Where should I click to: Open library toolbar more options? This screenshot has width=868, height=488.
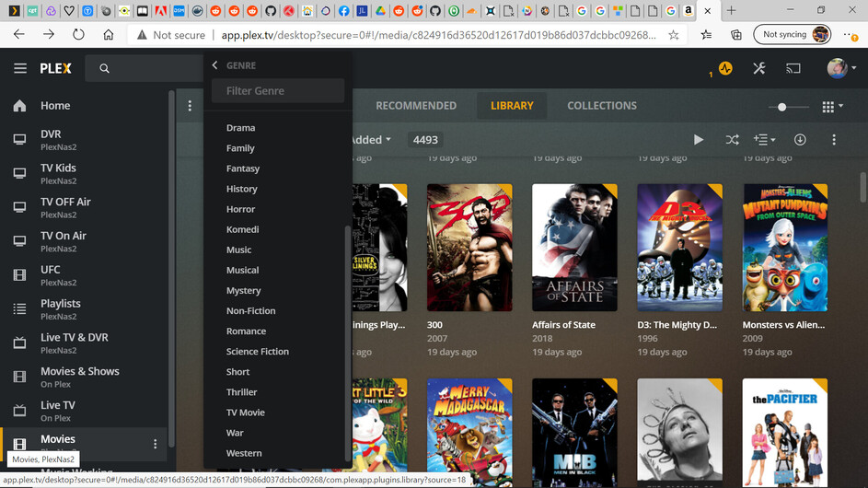[x=834, y=140]
